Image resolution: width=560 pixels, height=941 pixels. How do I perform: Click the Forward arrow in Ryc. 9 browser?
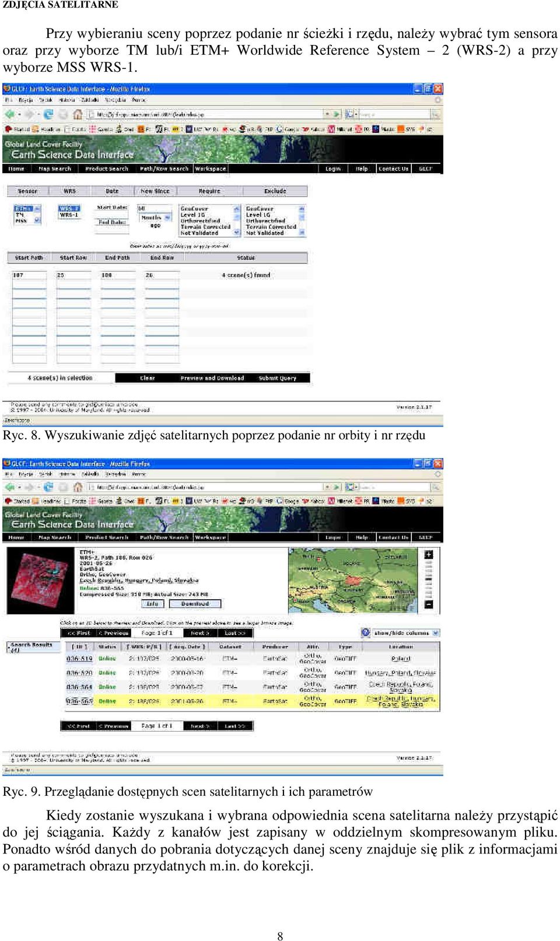pyautogui.click(x=29, y=487)
